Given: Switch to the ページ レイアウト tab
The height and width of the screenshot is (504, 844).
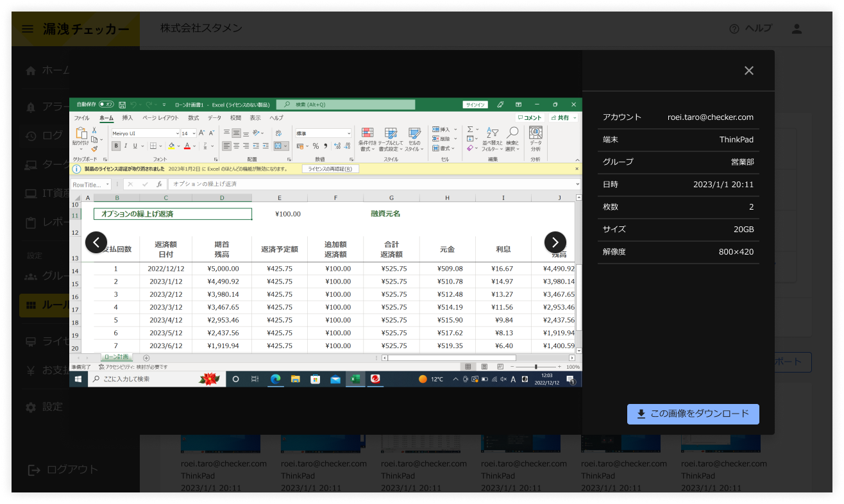Looking at the screenshot, I should [x=160, y=118].
